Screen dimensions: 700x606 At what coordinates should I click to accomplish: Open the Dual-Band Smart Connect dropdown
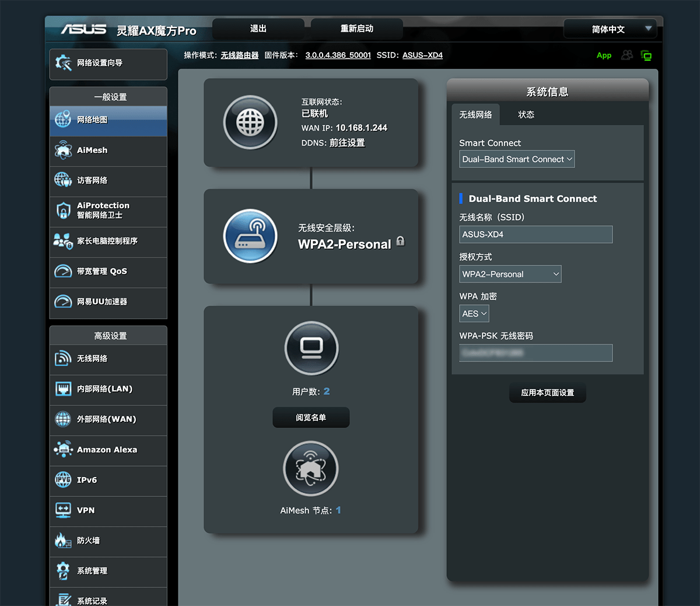pyautogui.click(x=517, y=159)
